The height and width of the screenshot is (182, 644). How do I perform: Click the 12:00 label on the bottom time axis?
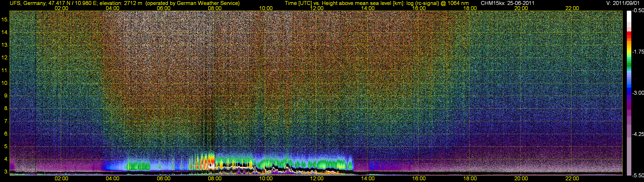[317, 179]
